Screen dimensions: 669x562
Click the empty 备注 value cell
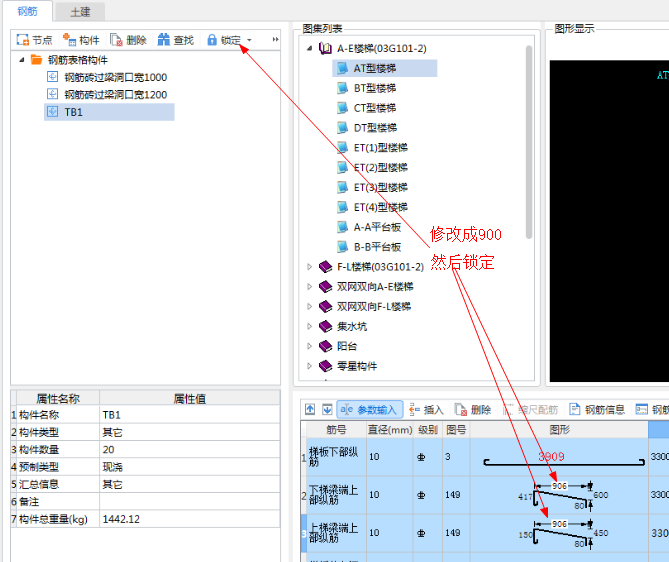tap(190, 502)
